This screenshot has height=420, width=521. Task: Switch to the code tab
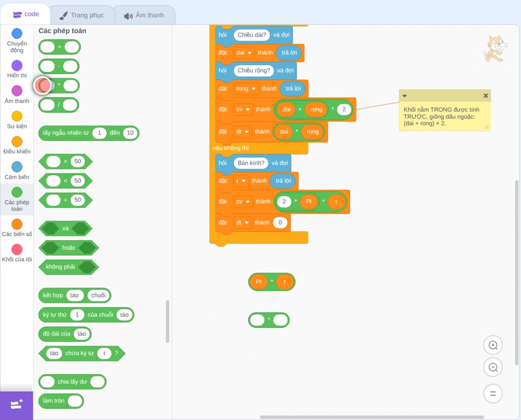[26, 14]
